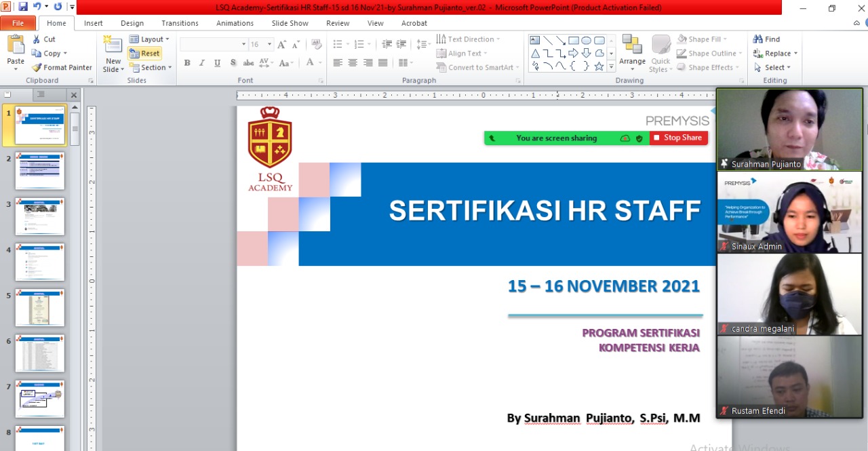Click the Arrange icon
Viewport: 868px width, 451px height.
coord(632,45)
